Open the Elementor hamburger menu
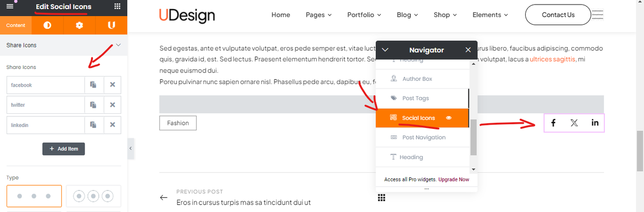 point(10,7)
